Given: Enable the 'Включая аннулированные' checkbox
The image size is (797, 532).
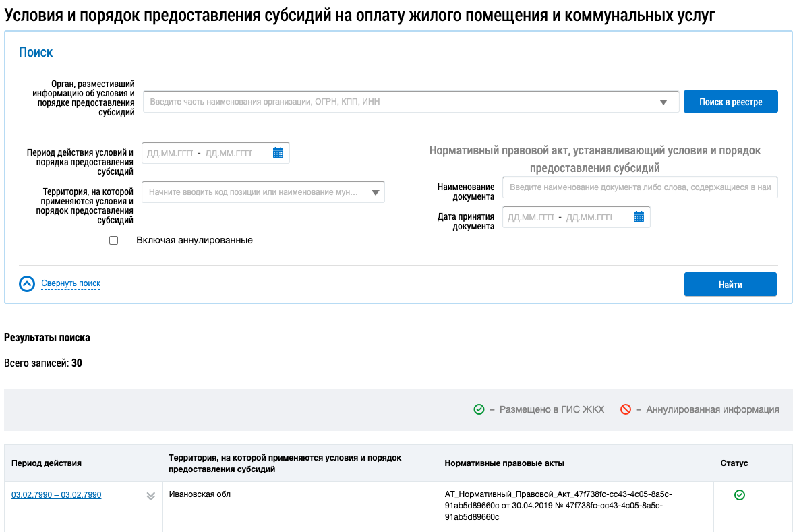Looking at the screenshot, I should 113,241.
